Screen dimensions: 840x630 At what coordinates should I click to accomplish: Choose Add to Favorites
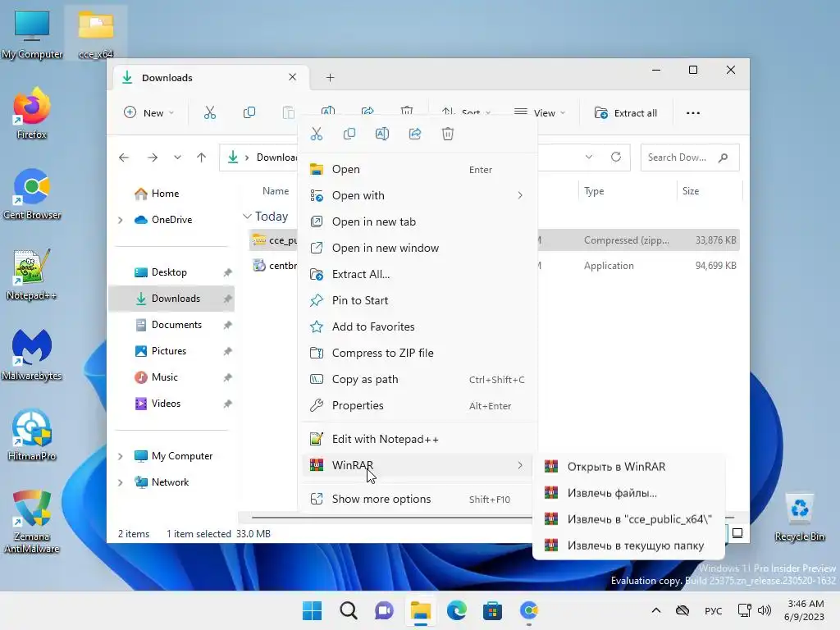(x=418, y=326)
